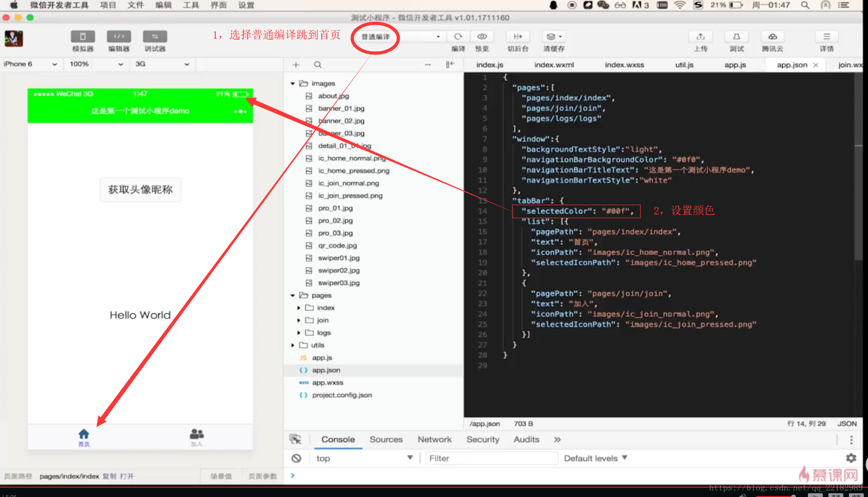Open the Audits devtools tab
This screenshot has width=868, height=497.
pyautogui.click(x=526, y=439)
